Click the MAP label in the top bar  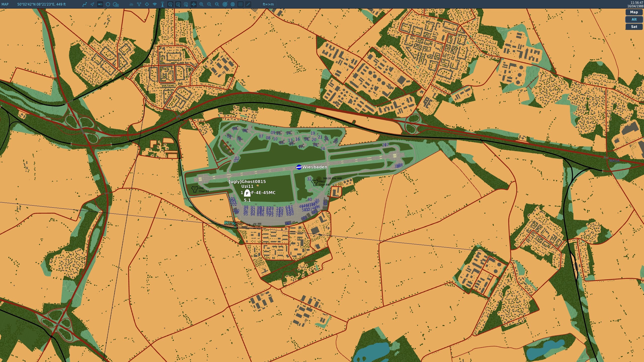tap(5, 4)
